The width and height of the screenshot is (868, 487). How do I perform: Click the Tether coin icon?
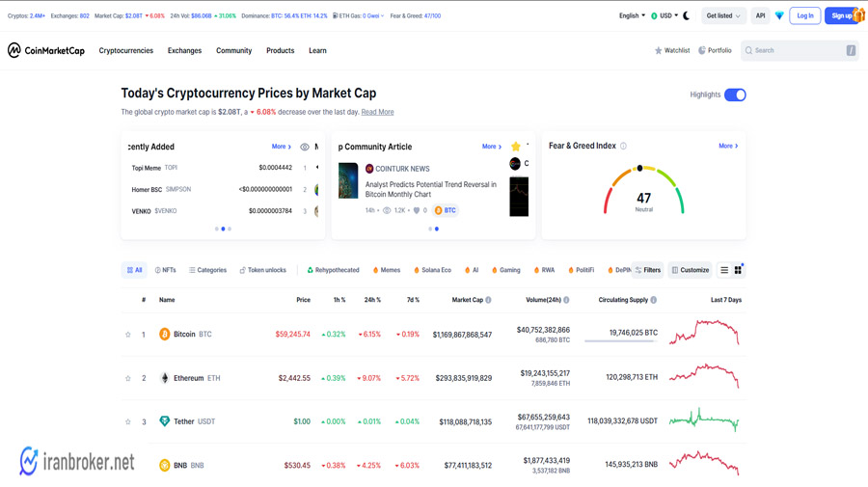click(164, 421)
